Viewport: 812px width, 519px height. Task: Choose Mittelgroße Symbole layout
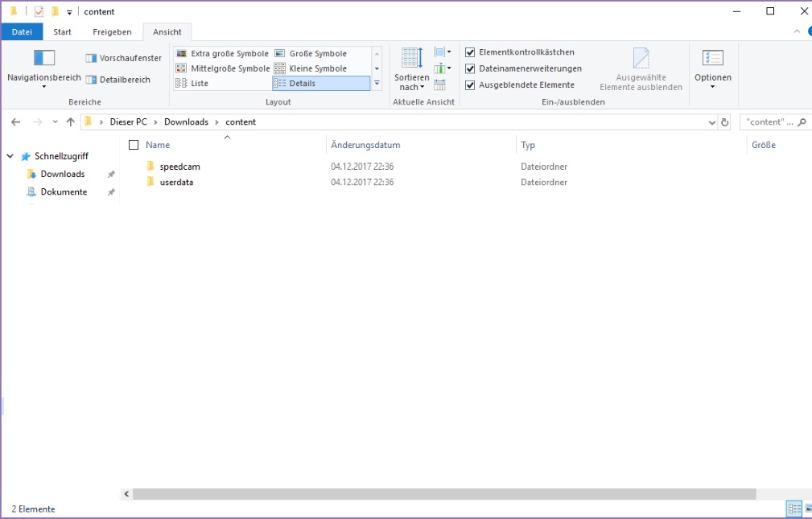[x=223, y=68]
